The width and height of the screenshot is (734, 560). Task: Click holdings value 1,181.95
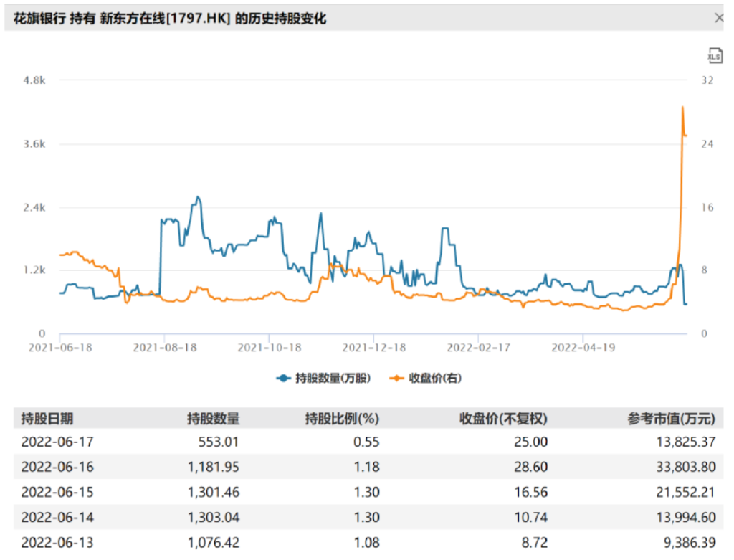coord(214,467)
